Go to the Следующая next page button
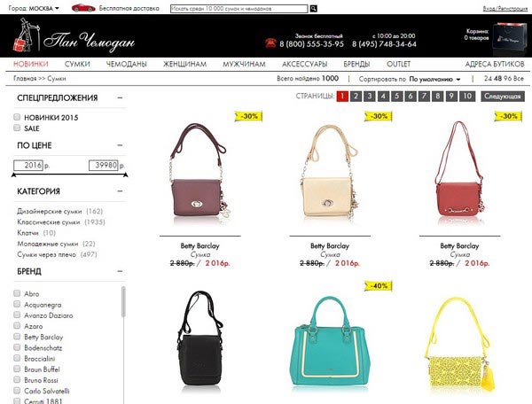 pos(502,97)
